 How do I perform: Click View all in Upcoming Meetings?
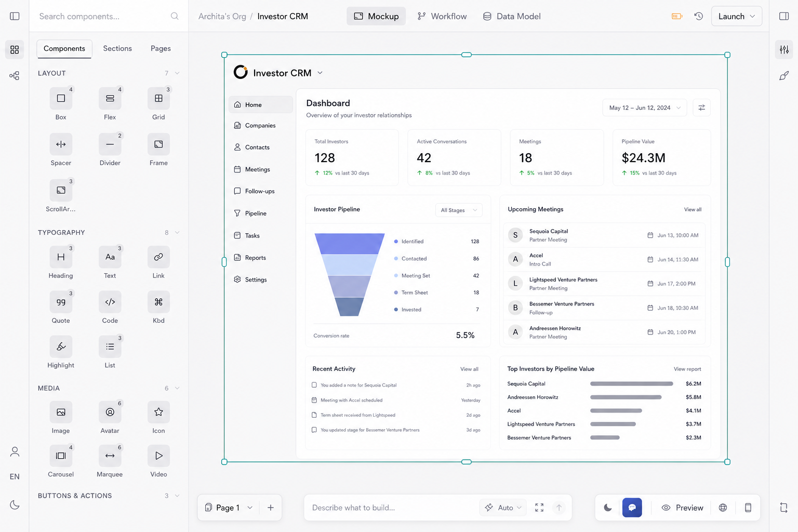(x=693, y=209)
